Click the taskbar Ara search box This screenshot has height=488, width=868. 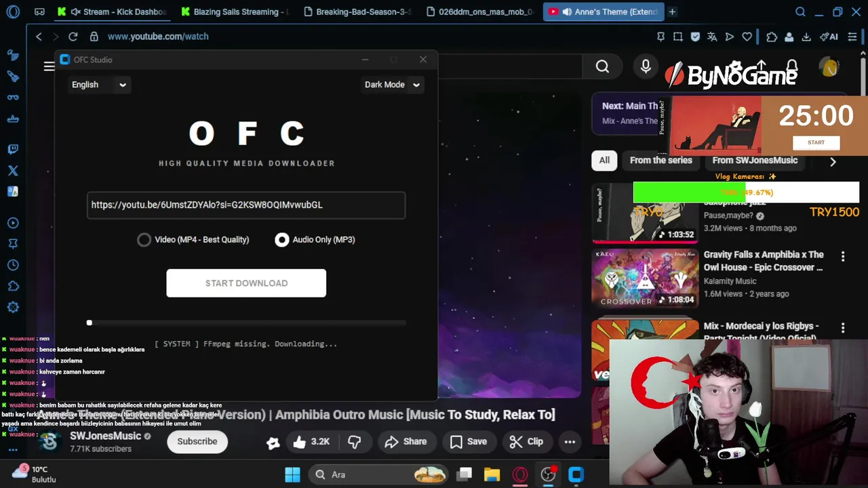pos(378,474)
